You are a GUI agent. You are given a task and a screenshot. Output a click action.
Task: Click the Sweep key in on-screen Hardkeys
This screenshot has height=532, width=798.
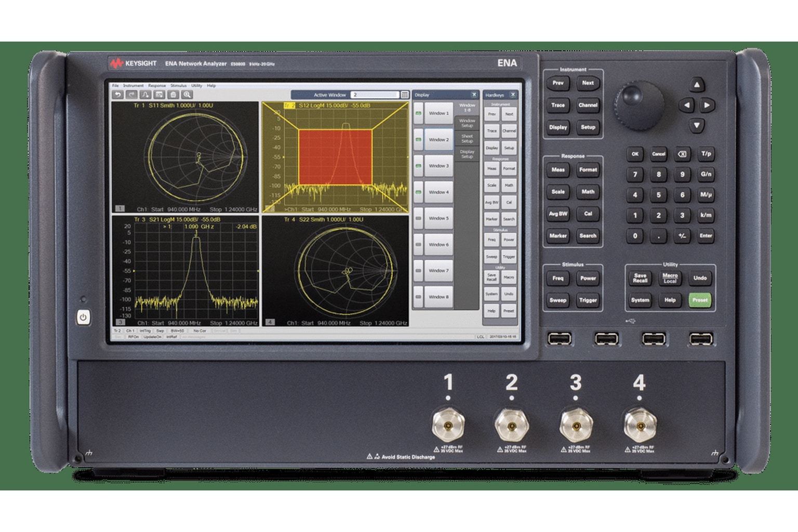coord(491,257)
